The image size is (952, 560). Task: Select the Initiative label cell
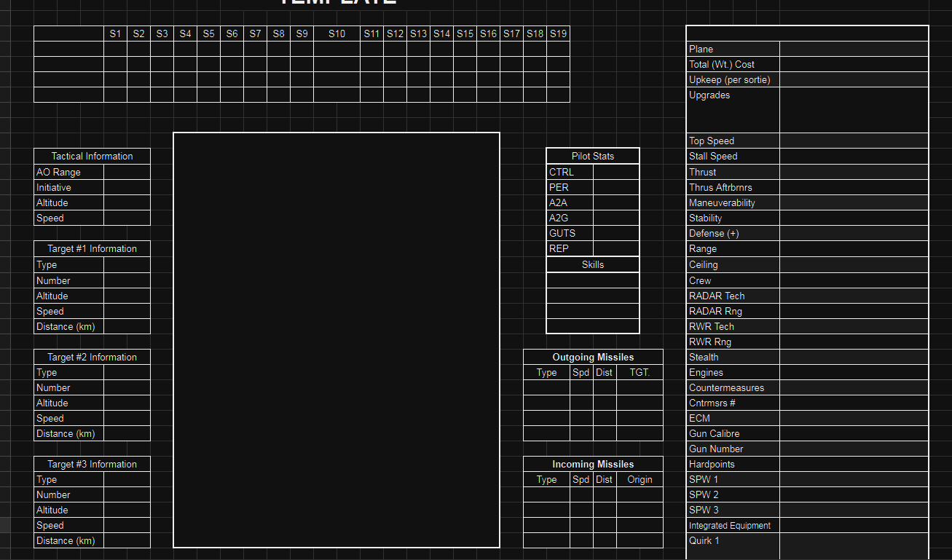pos(69,187)
